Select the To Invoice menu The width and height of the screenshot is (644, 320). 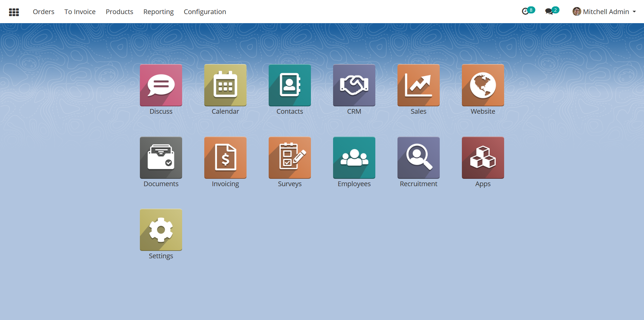(80, 12)
